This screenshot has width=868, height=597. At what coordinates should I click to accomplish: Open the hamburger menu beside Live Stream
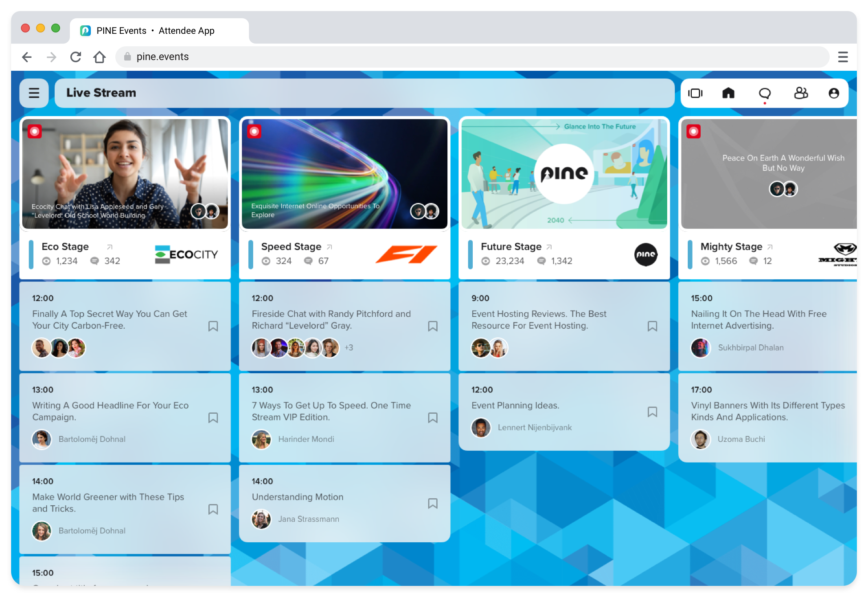click(x=34, y=93)
